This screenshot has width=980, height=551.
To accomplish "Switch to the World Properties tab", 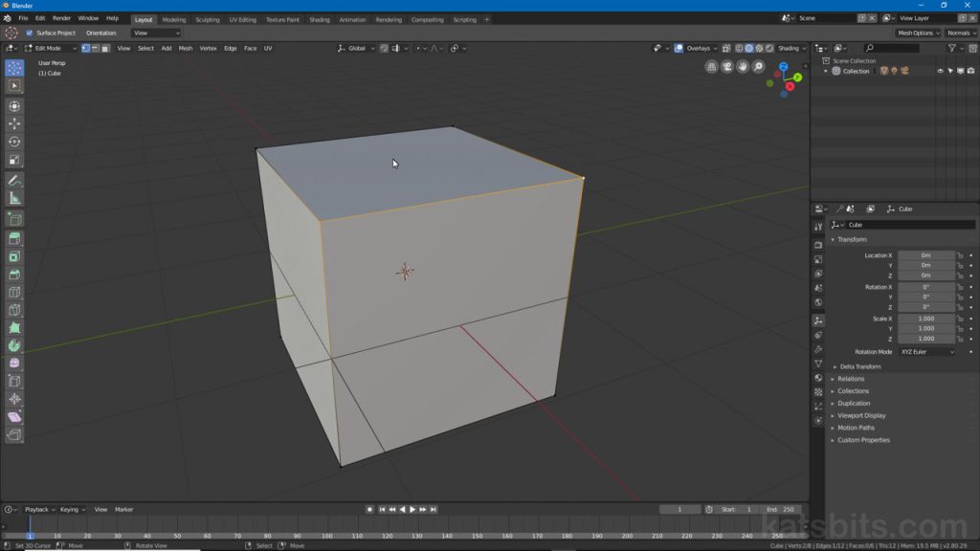I will (818, 301).
